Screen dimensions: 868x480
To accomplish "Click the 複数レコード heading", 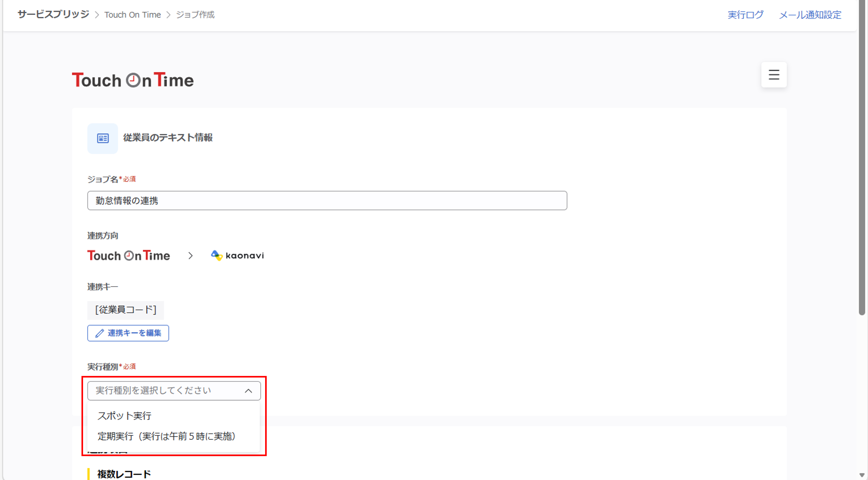I will click(x=124, y=474).
